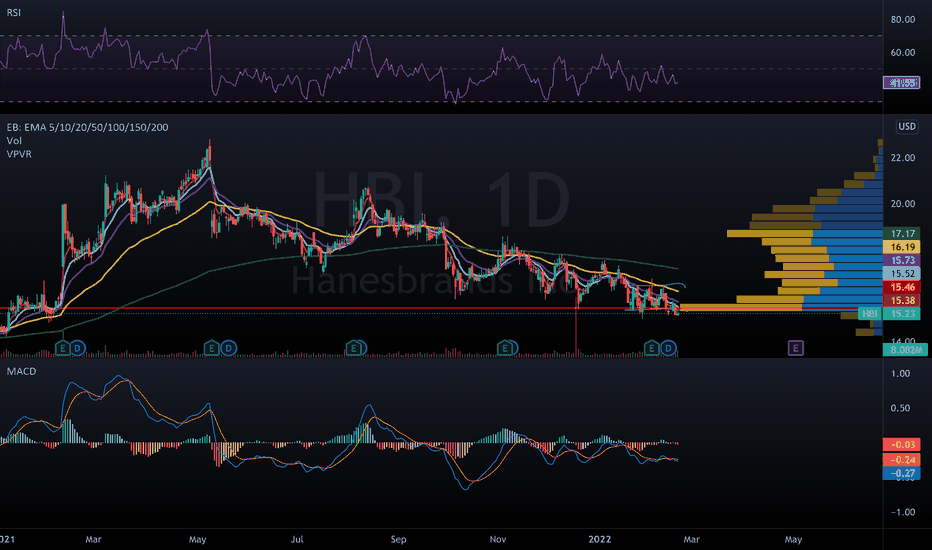Click the Nov date on time axis
Screen dimensions: 932x550
click(x=498, y=539)
